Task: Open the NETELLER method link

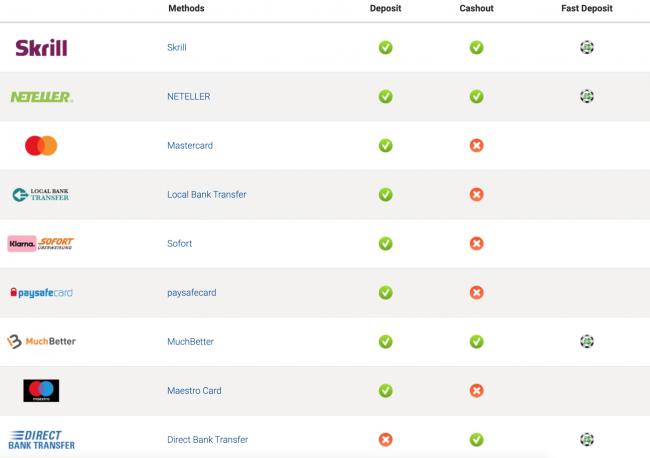Action: point(186,96)
